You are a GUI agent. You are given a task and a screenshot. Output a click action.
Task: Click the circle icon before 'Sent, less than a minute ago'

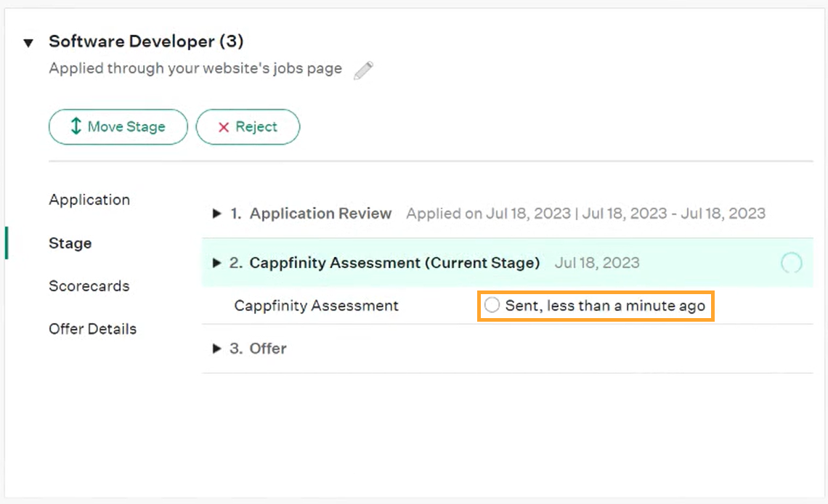(492, 305)
